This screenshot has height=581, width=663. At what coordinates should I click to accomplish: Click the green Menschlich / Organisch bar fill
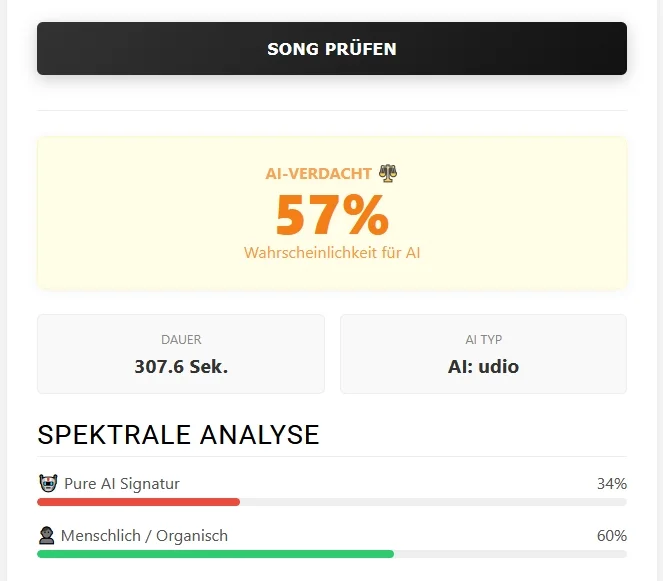click(x=215, y=554)
